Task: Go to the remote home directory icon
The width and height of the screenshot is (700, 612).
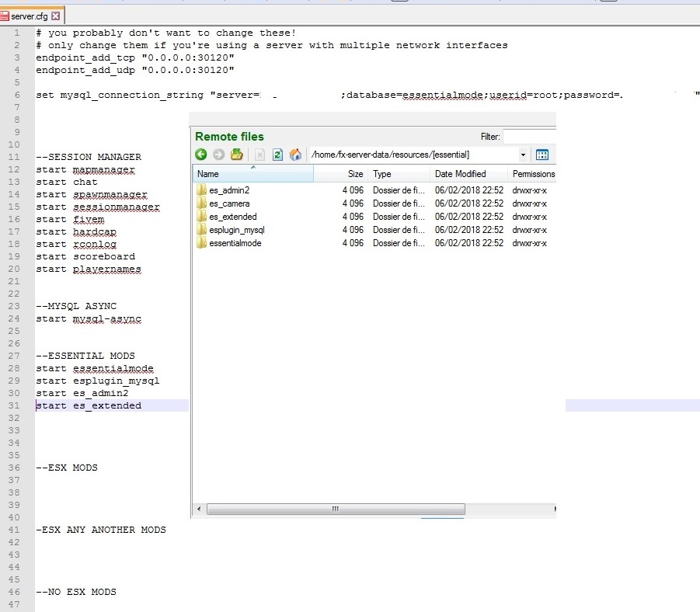Action: [x=295, y=155]
